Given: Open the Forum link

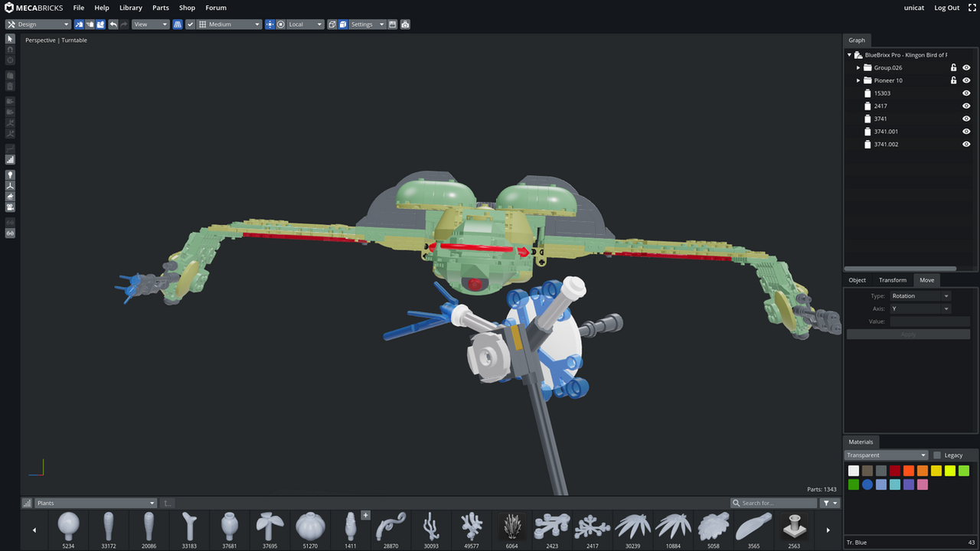Looking at the screenshot, I should (216, 8).
